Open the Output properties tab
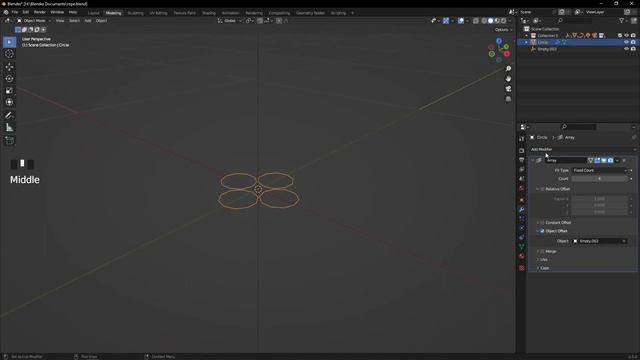 coord(522,160)
